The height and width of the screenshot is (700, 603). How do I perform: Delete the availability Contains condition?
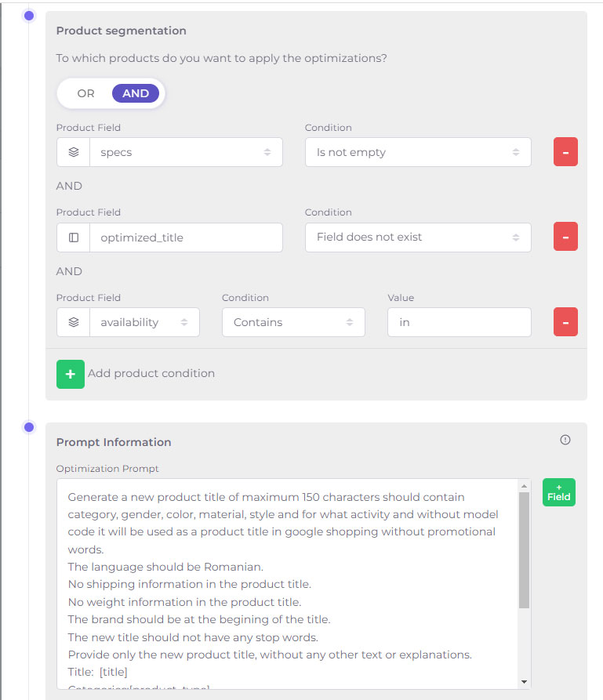[565, 322]
